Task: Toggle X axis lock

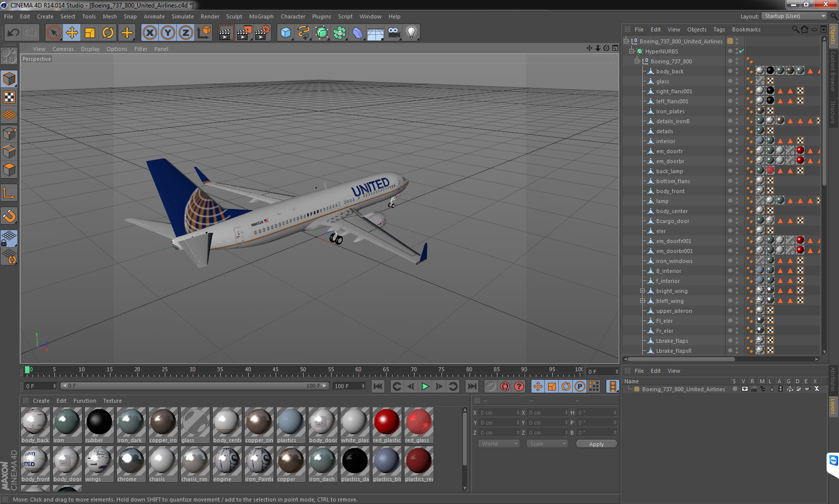Action: pyautogui.click(x=149, y=33)
